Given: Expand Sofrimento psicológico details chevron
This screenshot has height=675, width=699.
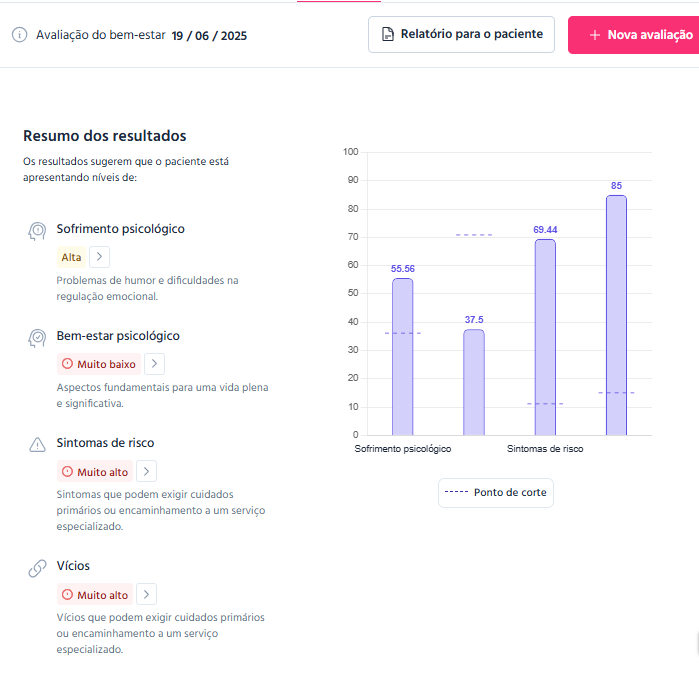Looking at the screenshot, I should point(99,257).
